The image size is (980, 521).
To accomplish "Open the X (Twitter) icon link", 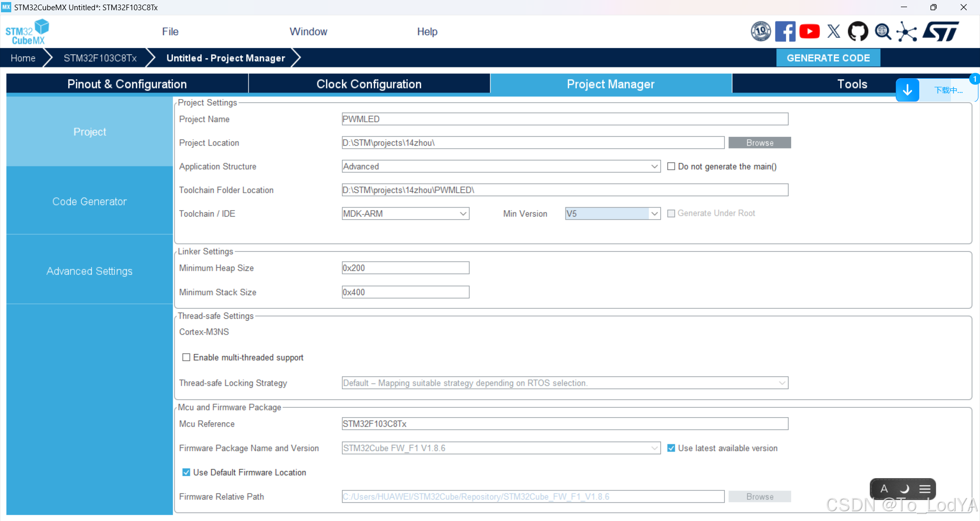I will pyautogui.click(x=834, y=32).
